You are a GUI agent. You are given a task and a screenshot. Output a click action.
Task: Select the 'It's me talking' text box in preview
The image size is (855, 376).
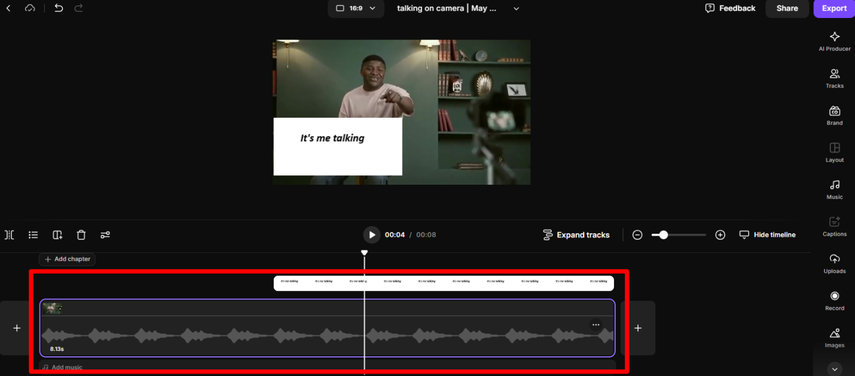click(338, 146)
